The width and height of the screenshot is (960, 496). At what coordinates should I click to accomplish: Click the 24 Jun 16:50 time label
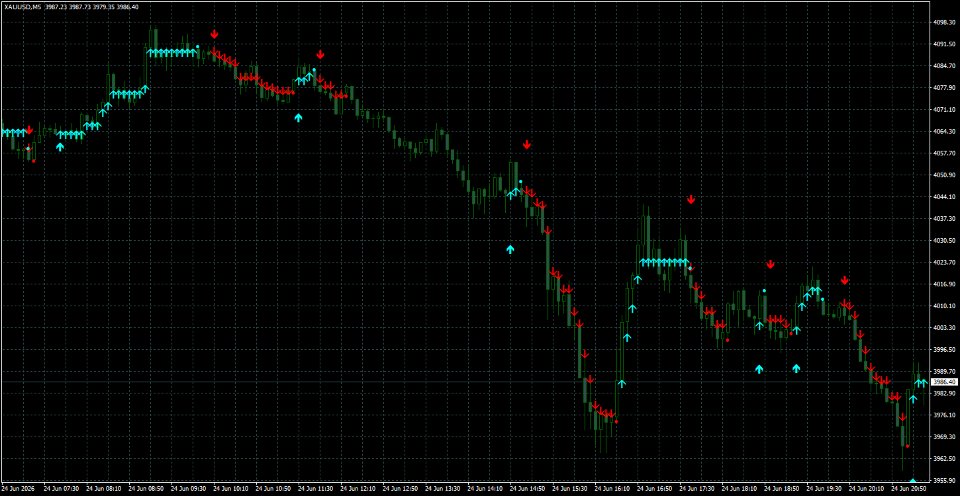tap(655, 489)
